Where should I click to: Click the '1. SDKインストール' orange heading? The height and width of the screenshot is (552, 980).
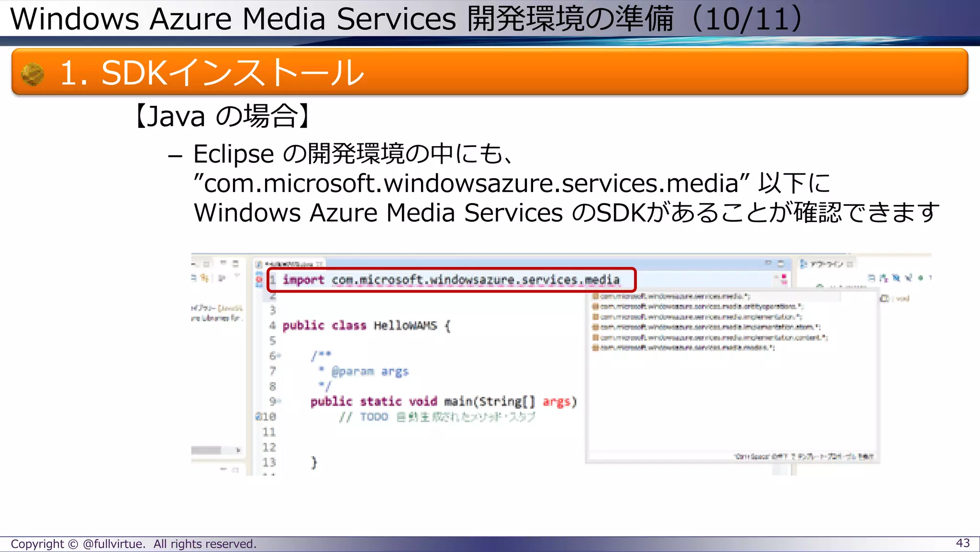pyautogui.click(x=212, y=73)
